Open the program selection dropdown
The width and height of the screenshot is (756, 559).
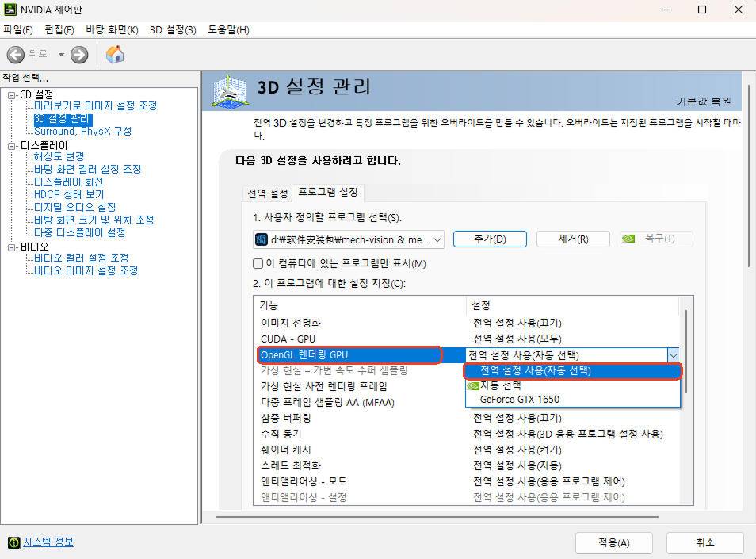coord(437,239)
